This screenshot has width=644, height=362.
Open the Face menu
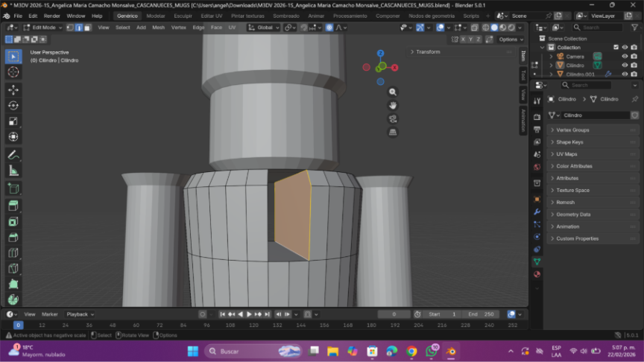pos(216,28)
